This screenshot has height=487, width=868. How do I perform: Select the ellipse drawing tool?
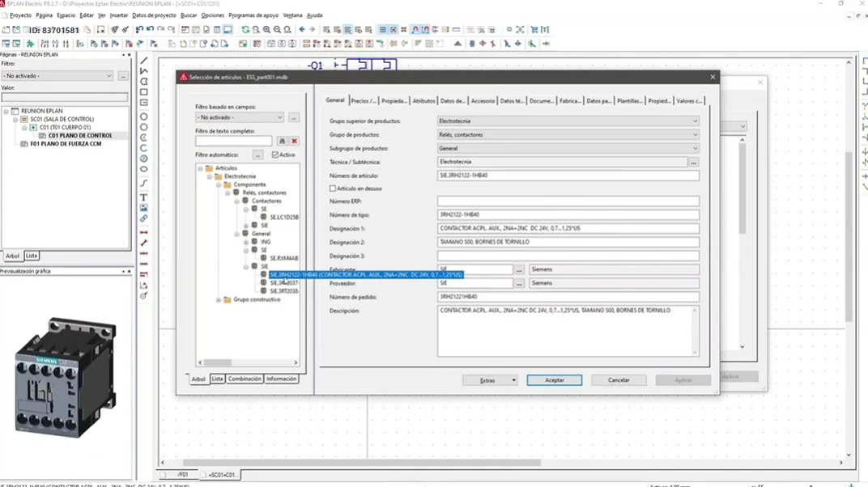[x=144, y=169]
